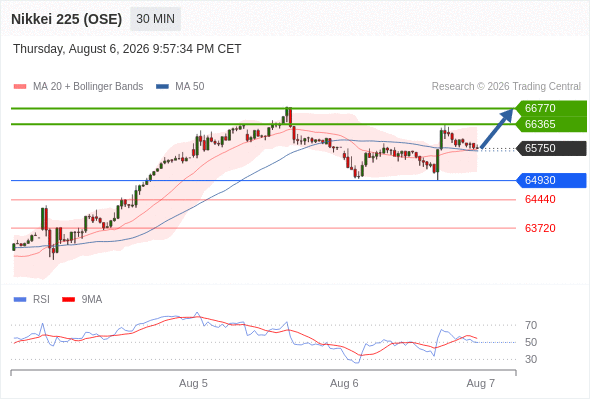The height and width of the screenshot is (400, 590).
Task: Click the 30 MIN timeframe badge
Action: click(155, 19)
